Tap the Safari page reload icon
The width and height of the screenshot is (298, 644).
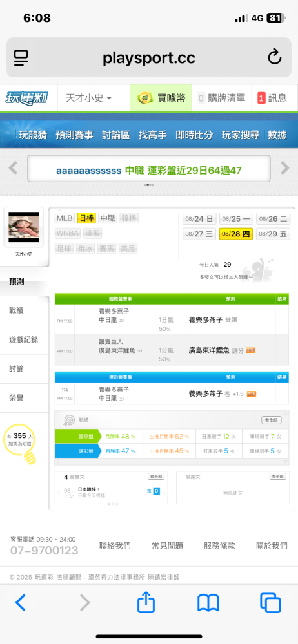tap(275, 57)
